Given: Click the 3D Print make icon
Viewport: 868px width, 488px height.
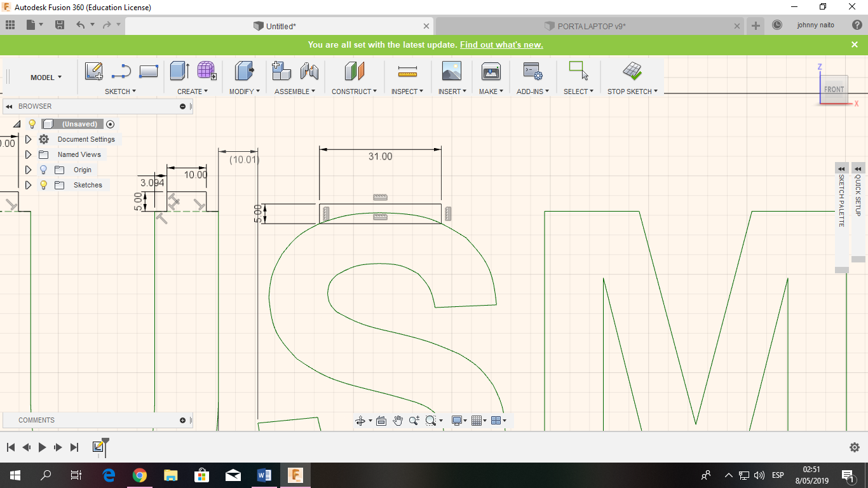Looking at the screenshot, I should point(491,71).
